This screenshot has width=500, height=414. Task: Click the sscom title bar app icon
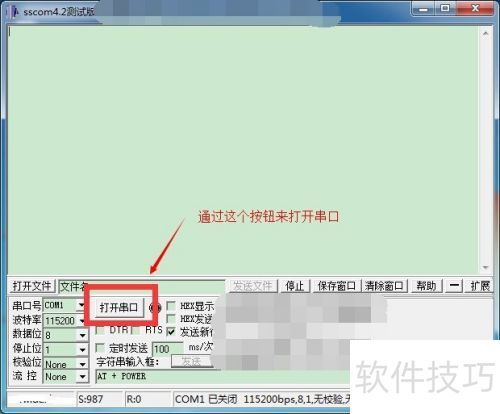15,12
